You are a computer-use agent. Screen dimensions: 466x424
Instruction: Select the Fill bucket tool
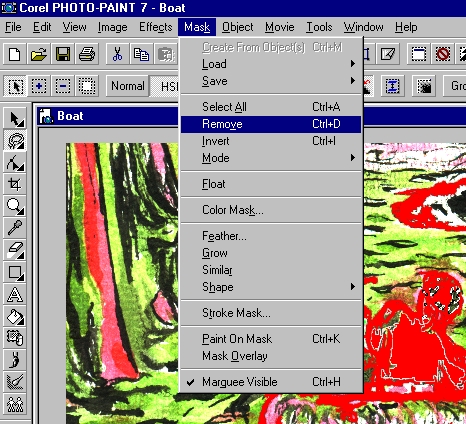15,316
